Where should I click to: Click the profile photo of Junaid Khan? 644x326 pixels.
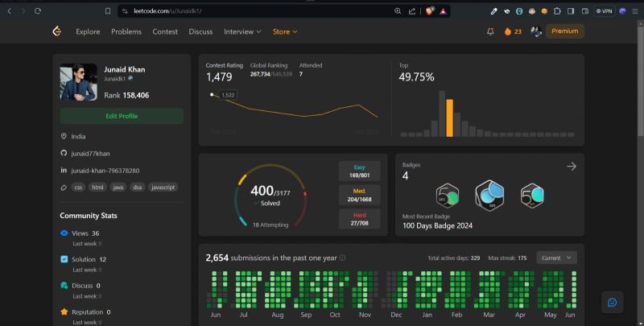pos(78,82)
